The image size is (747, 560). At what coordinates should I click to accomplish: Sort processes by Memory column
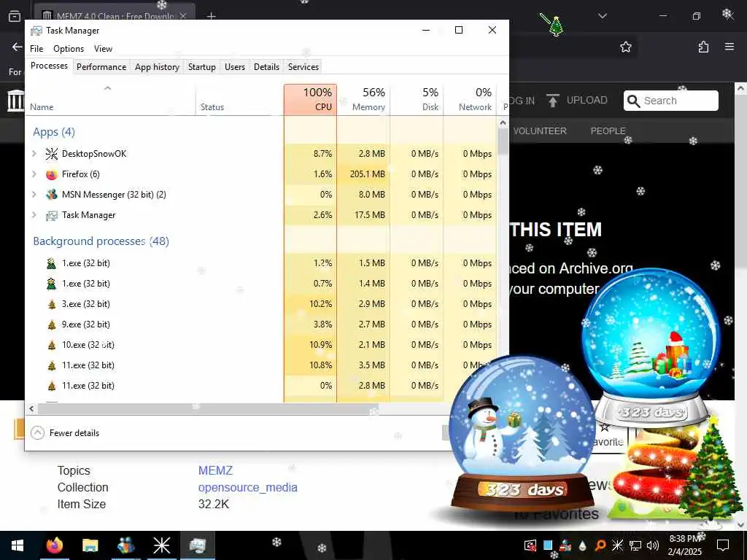(x=363, y=99)
